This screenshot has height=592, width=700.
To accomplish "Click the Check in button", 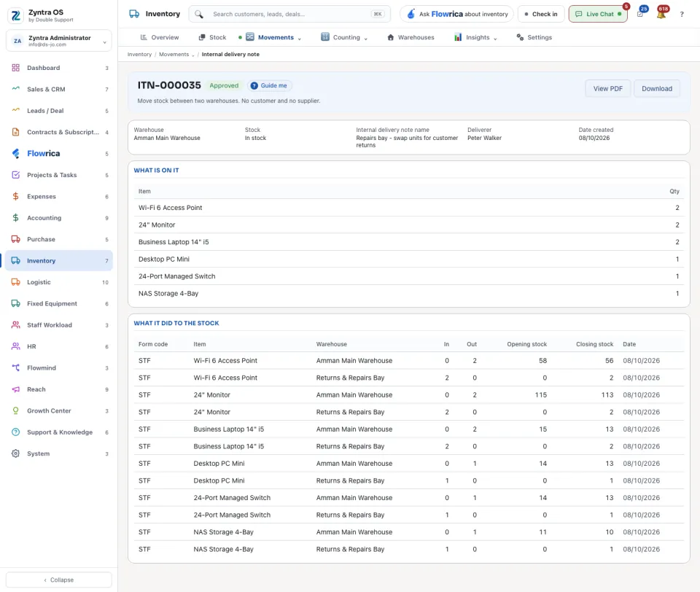I will coord(541,15).
